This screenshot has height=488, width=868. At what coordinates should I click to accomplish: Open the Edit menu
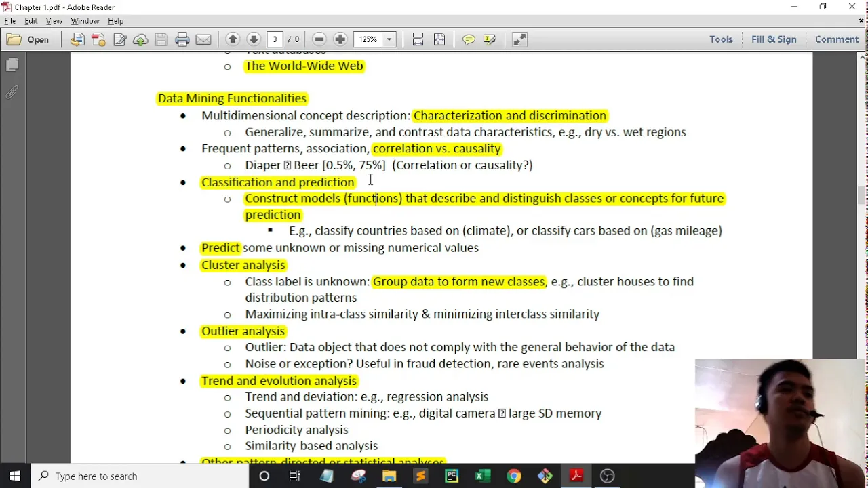click(x=31, y=21)
